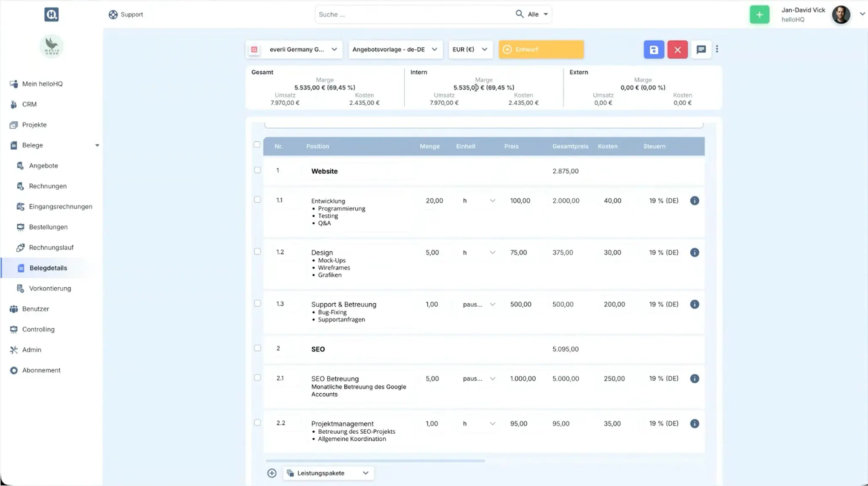Click the Steuern column header
Image resolution: width=868 pixels, height=486 pixels.
pyautogui.click(x=654, y=146)
